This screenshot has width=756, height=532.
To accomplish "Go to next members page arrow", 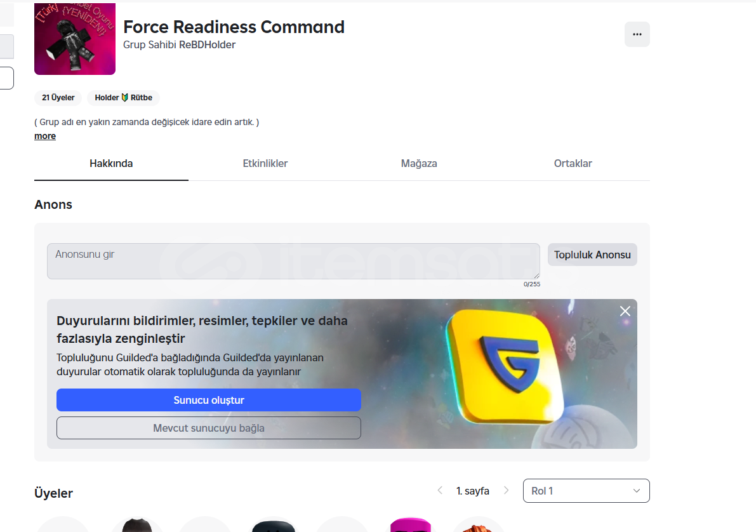I will click(506, 491).
